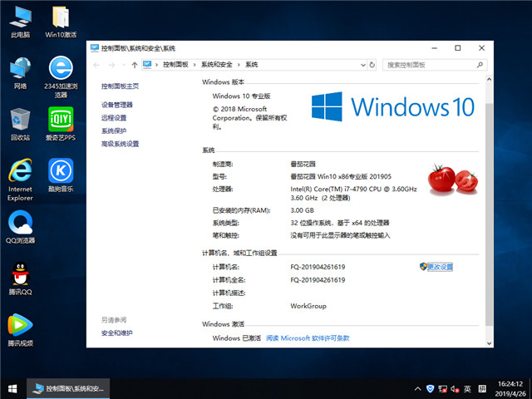Select the 系统 breadcrumb
532x399 pixels.
coord(251,65)
